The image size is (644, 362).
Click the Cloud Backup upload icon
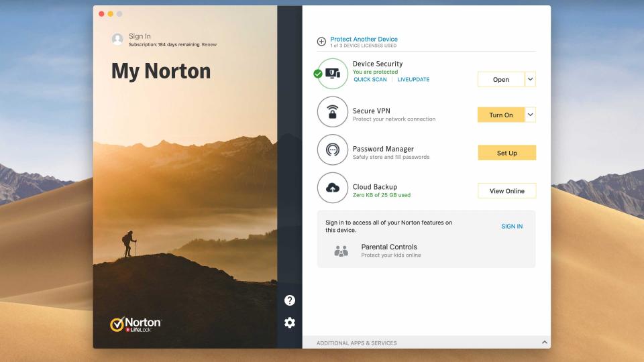[x=333, y=188]
